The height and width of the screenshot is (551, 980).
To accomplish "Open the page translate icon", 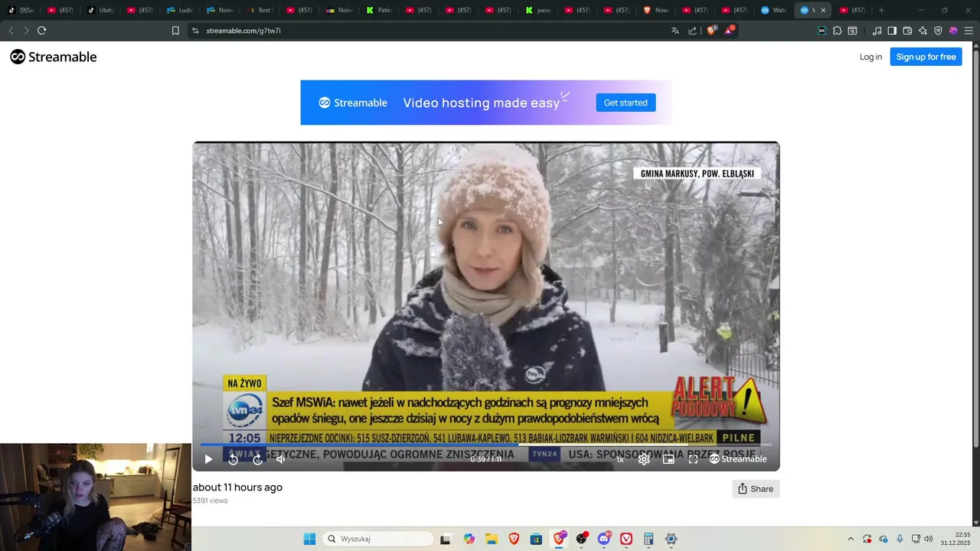I will pos(675,31).
